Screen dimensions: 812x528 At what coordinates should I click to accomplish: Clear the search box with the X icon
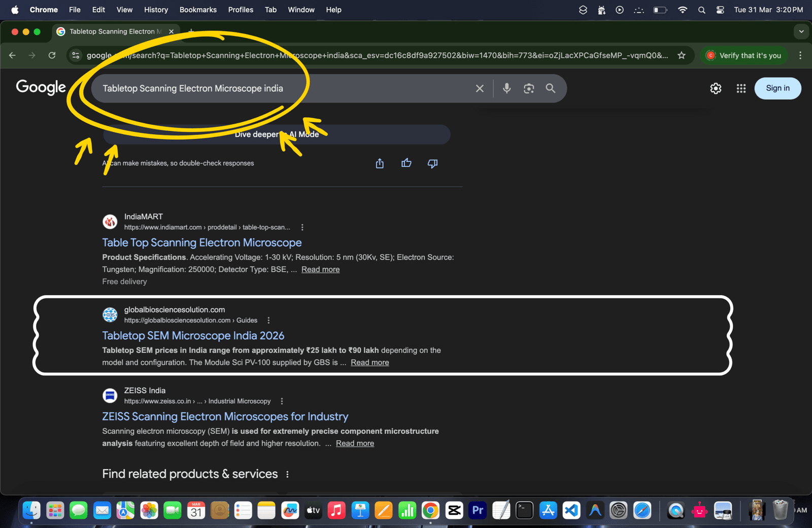pyautogui.click(x=480, y=88)
